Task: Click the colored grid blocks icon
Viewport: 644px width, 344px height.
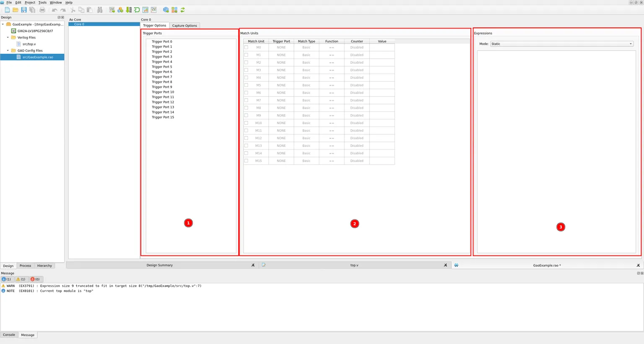Action: (174, 10)
